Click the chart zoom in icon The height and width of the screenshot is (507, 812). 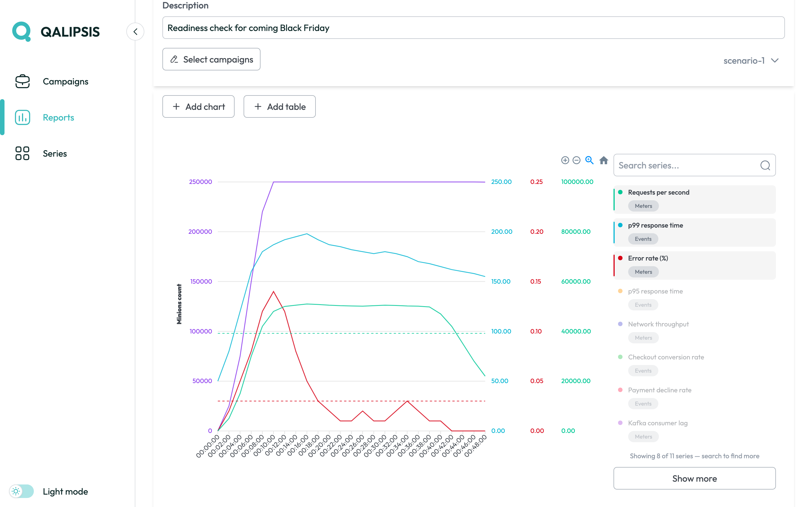pos(565,160)
